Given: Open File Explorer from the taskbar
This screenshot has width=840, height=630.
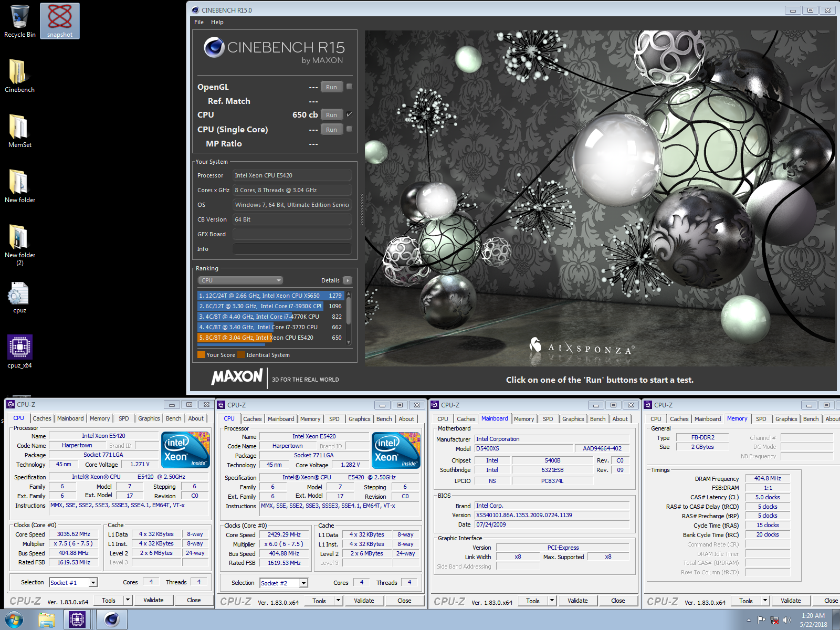Looking at the screenshot, I should click(x=47, y=620).
